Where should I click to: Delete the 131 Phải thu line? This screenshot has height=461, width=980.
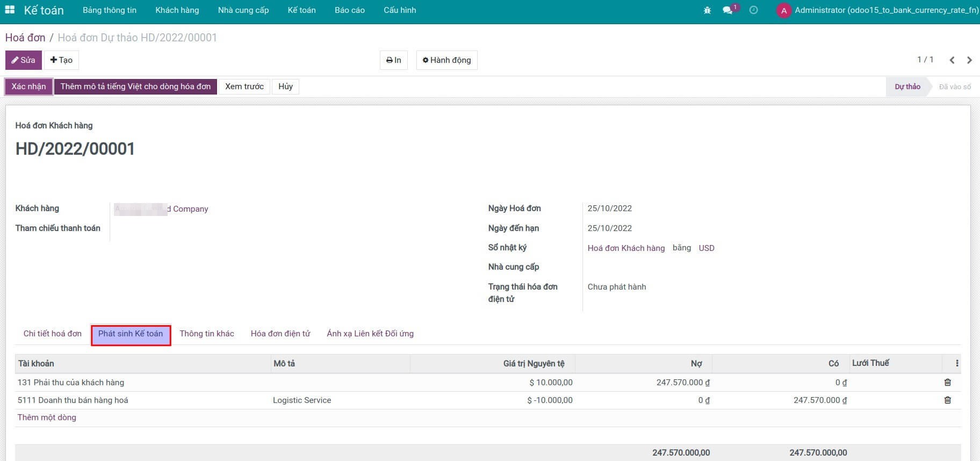coord(947,383)
